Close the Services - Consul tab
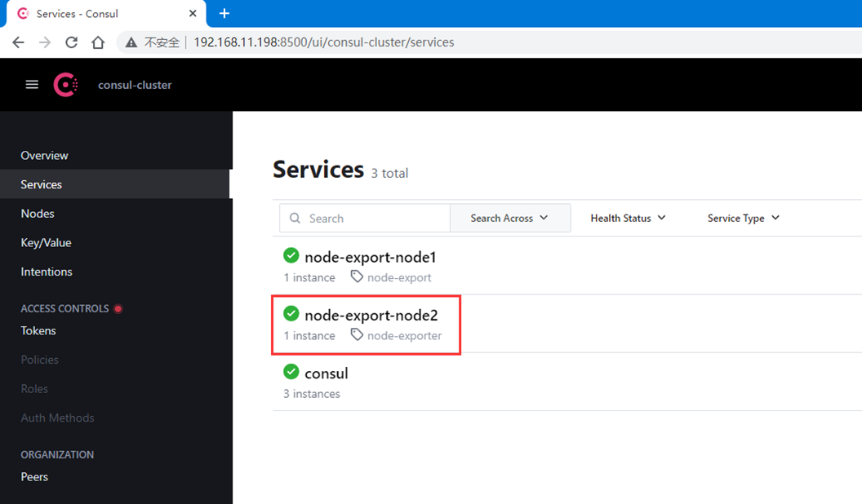Viewport: 862px width, 504px height. pos(193,13)
